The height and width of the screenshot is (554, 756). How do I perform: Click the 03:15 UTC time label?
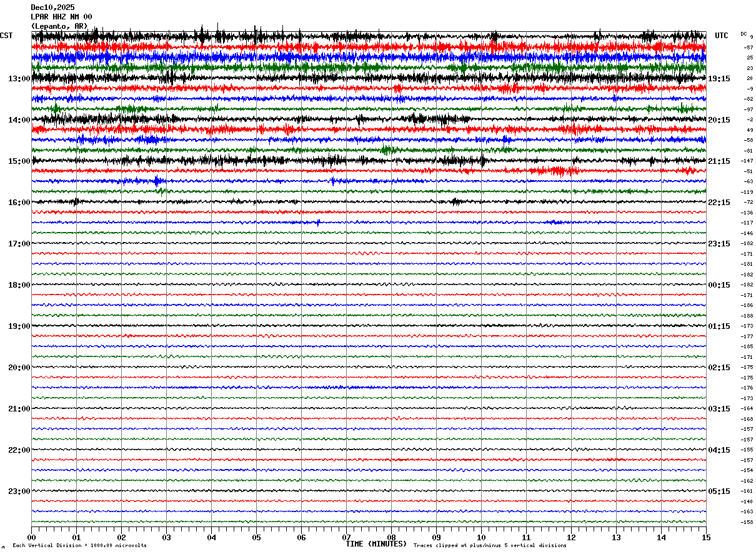point(719,409)
